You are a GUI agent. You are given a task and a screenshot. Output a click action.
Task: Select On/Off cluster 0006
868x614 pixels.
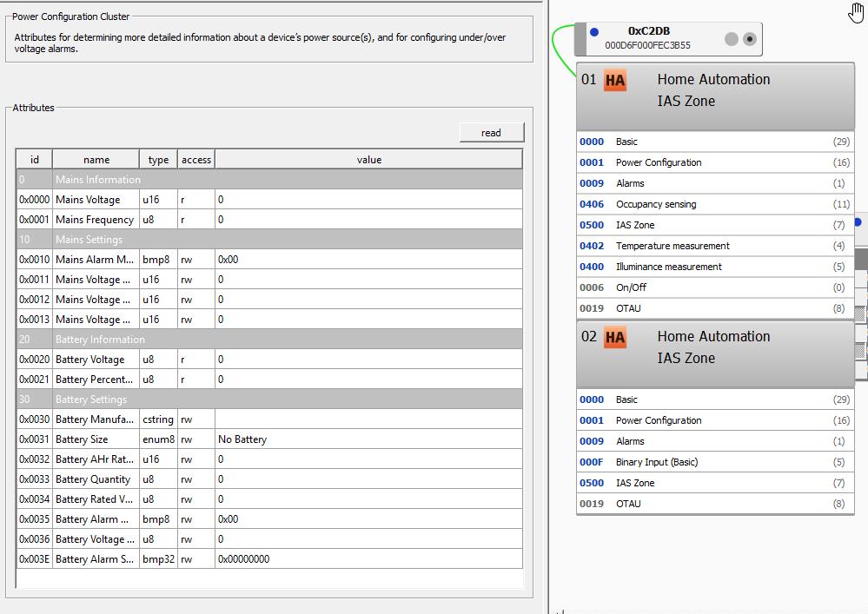click(715, 287)
